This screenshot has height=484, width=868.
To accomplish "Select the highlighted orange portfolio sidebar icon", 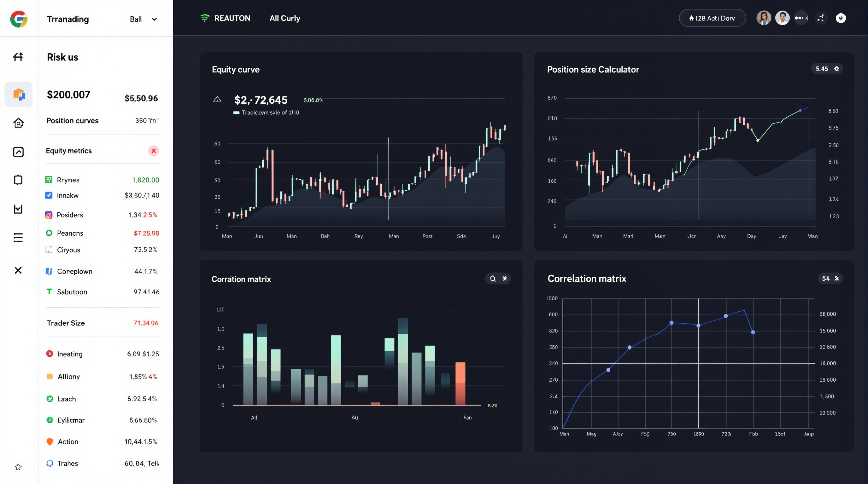I will click(19, 95).
